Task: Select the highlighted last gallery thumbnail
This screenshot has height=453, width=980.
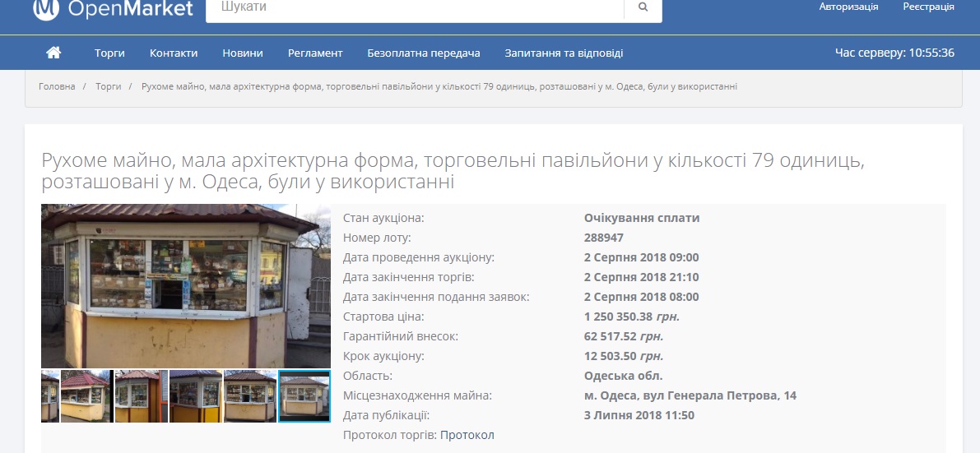Action: [304, 396]
